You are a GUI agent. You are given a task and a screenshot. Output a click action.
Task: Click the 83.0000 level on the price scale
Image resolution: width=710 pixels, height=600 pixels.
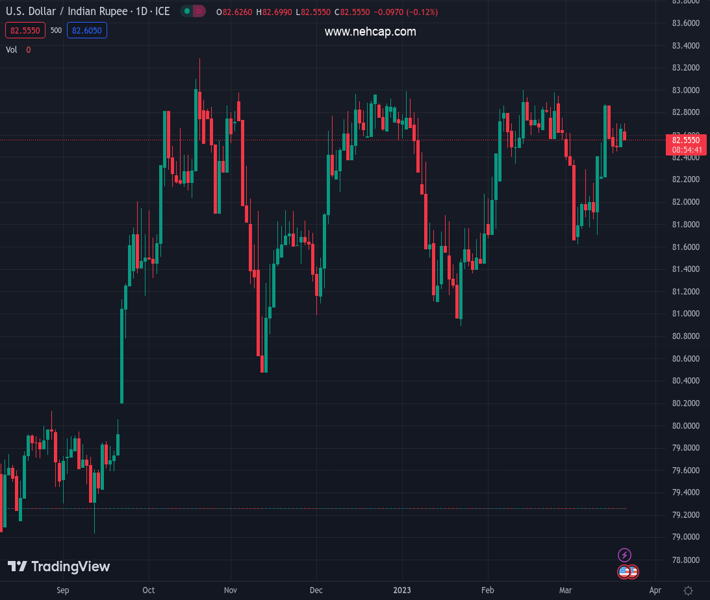point(685,90)
